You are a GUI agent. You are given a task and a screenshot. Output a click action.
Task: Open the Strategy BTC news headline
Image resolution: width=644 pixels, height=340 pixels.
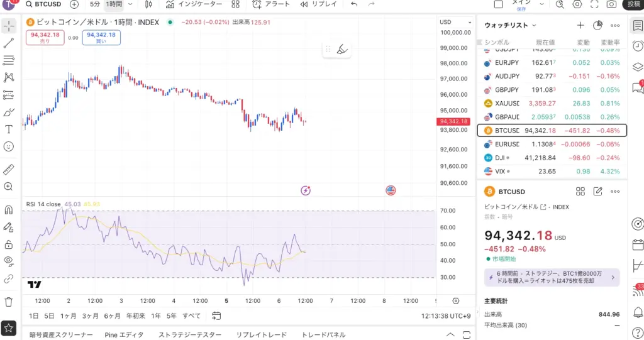(552, 277)
